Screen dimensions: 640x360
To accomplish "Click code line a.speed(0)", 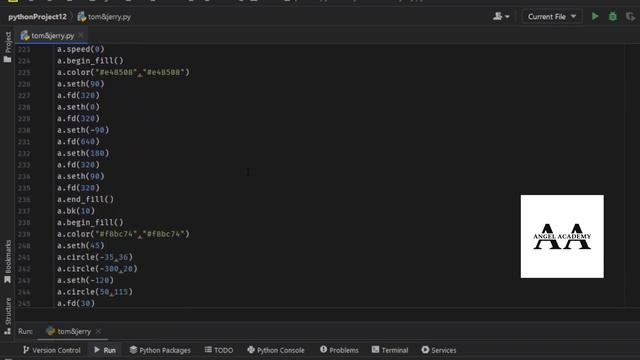I will click(80, 49).
